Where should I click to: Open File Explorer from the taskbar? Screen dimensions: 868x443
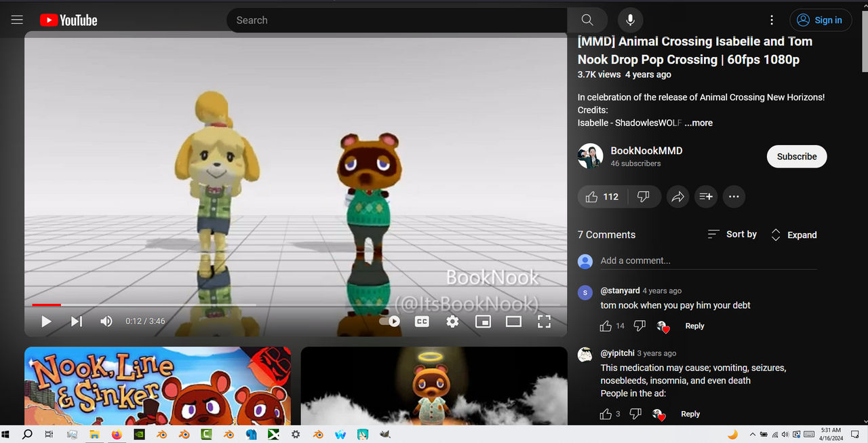pos(94,434)
